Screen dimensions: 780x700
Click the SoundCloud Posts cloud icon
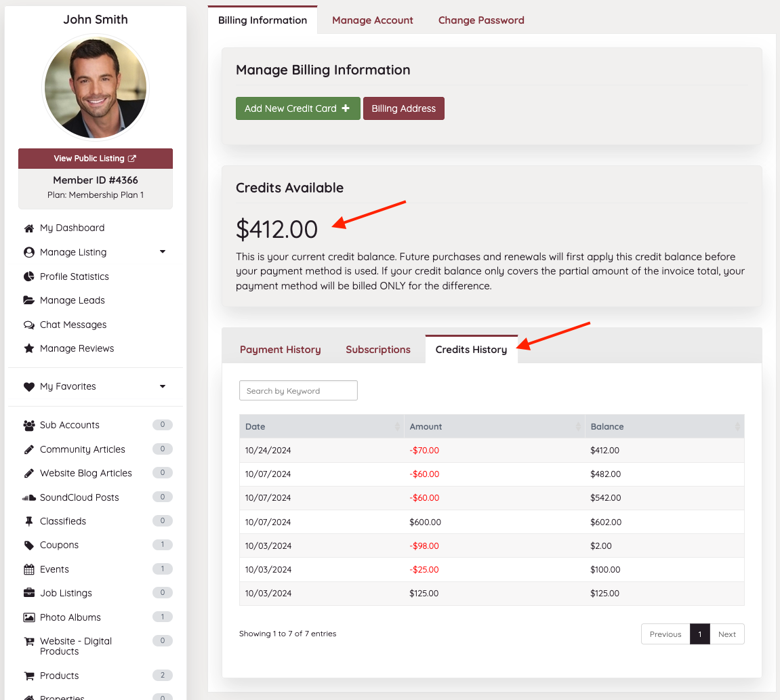click(29, 497)
